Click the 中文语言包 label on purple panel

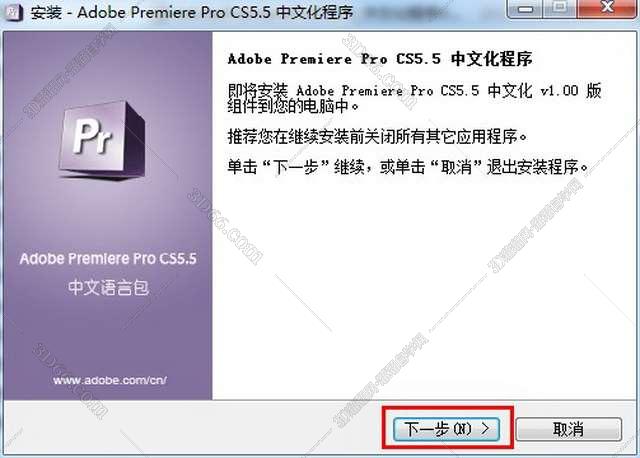point(108,287)
